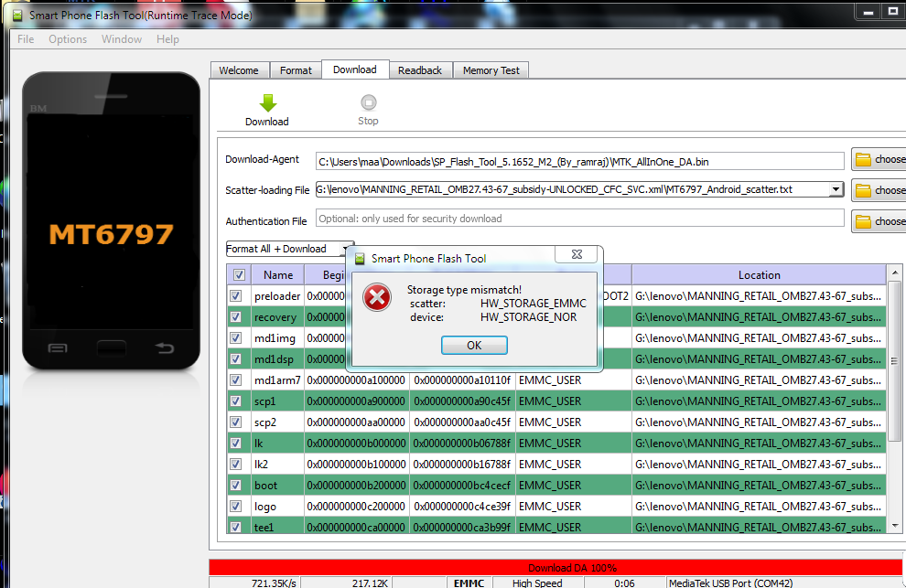The width and height of the screenshot is (906, 588).
Task: Click the dialog's title bar app icon
Action: pos(360,258)
